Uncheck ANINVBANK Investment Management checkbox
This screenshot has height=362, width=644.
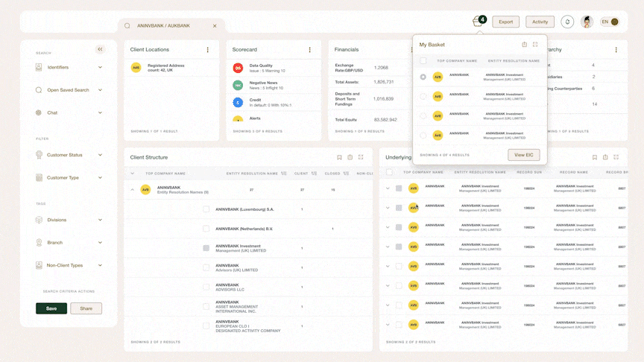click(206, 248)
